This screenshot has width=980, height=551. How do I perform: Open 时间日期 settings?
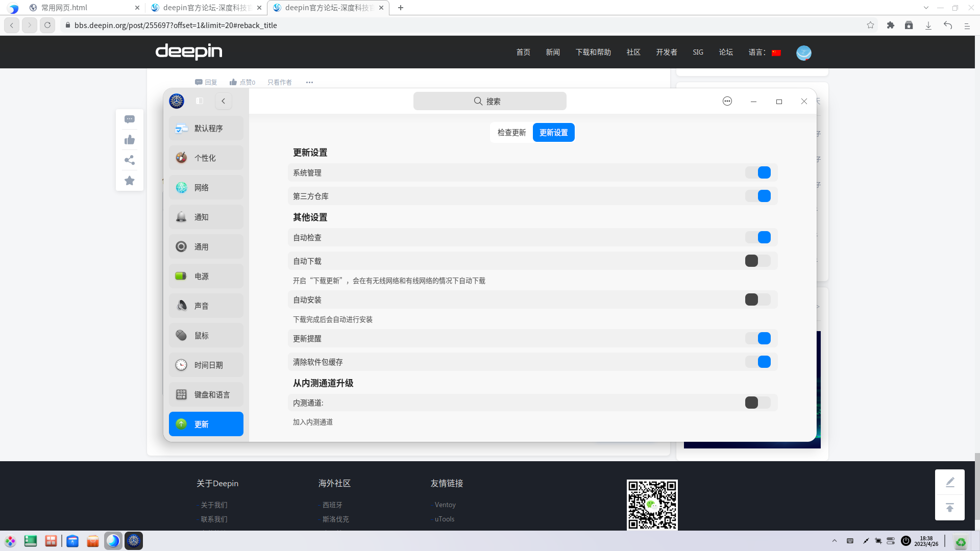[206, 364]
